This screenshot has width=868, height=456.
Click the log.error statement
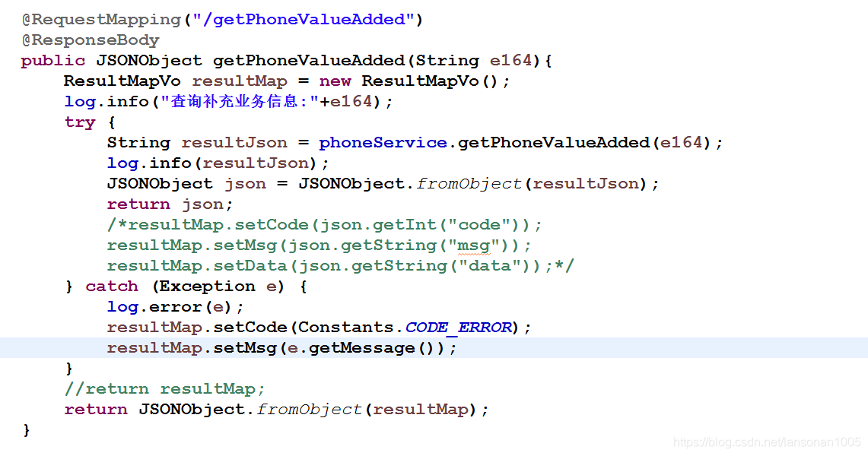click(x=171, y=306)
